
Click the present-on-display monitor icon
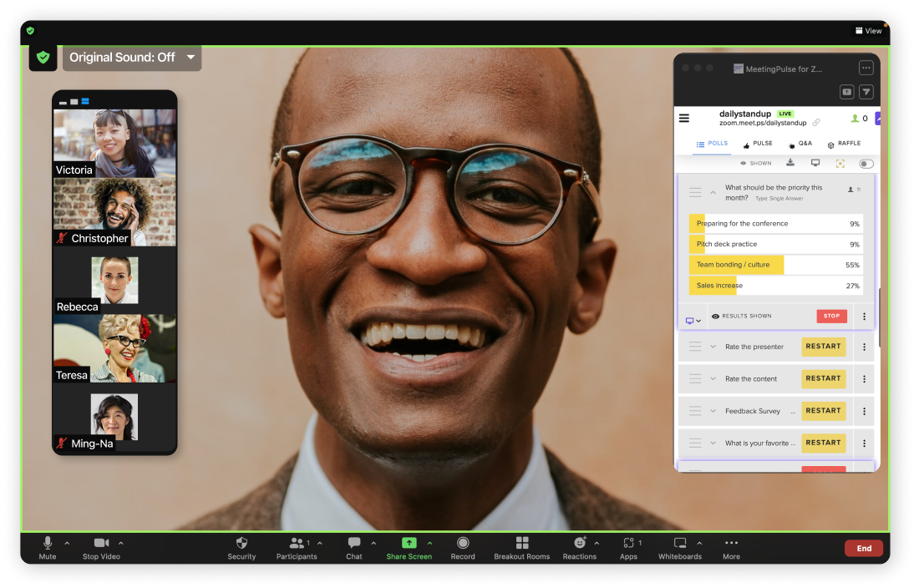pyautogui.click(x=815, y=163)
